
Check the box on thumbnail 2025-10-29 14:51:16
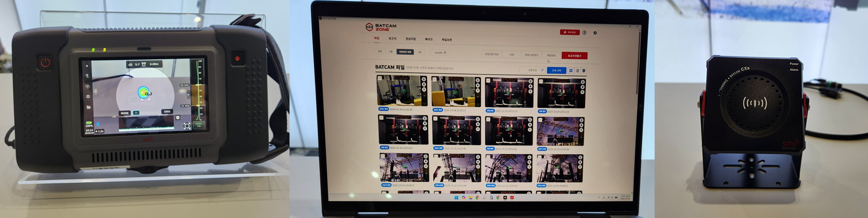coord(541,81)
